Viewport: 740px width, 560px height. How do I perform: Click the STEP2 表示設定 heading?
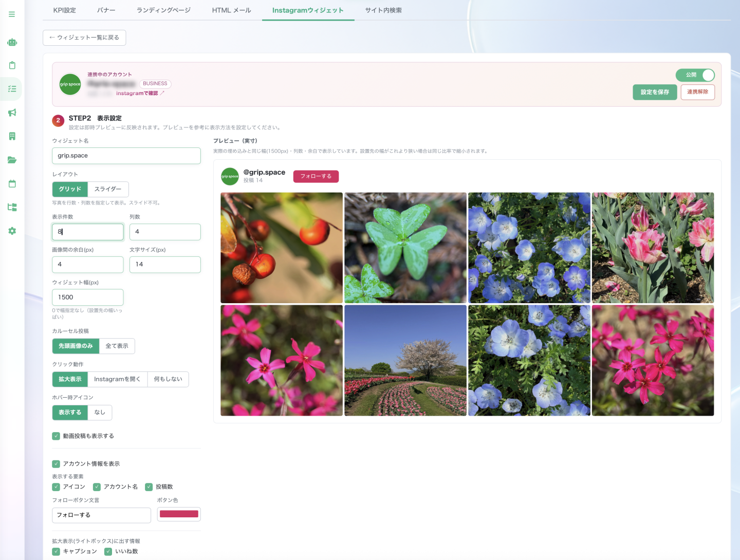click(95, 118)
